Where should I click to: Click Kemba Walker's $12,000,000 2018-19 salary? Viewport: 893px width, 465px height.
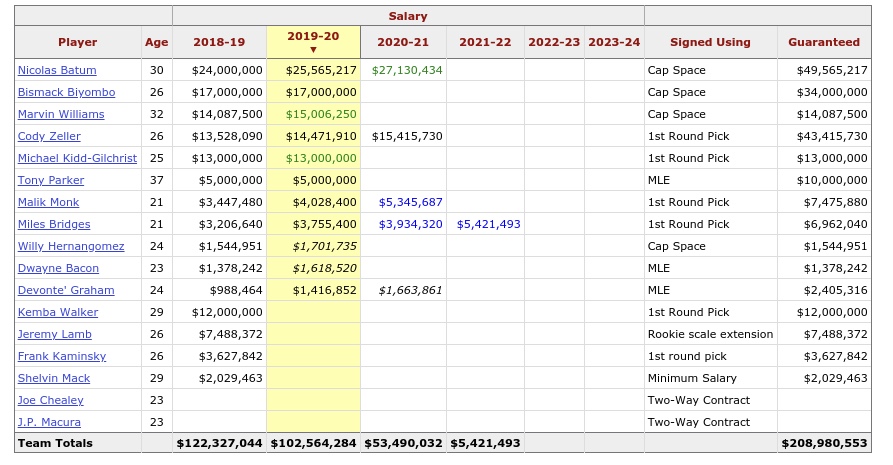tap(227, 312)
